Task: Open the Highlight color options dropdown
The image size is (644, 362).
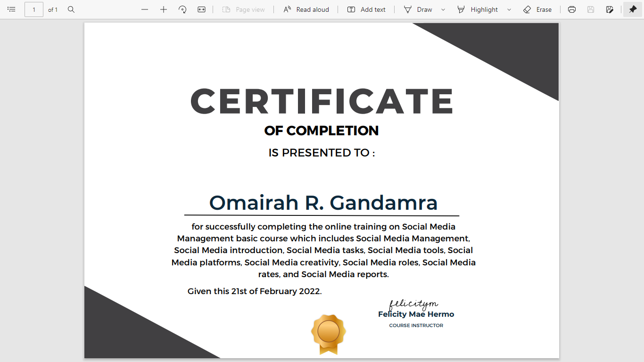Action: pyautogui.click(x=508, y=9)
